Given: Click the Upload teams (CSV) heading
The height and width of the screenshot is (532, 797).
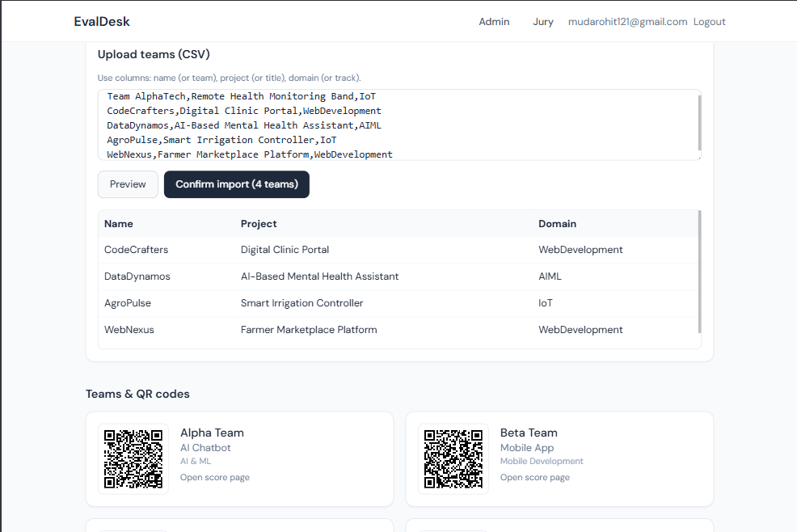Looking at the screenshot, I should click(154, 54).
